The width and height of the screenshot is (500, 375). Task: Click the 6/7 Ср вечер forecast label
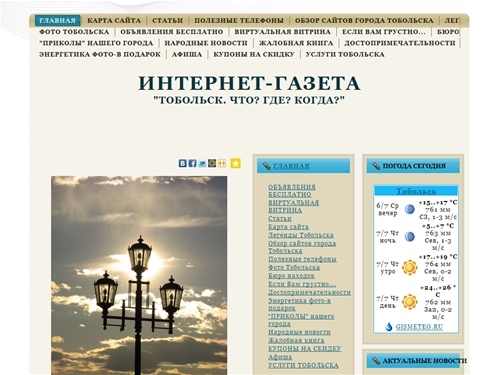(387, 209)
